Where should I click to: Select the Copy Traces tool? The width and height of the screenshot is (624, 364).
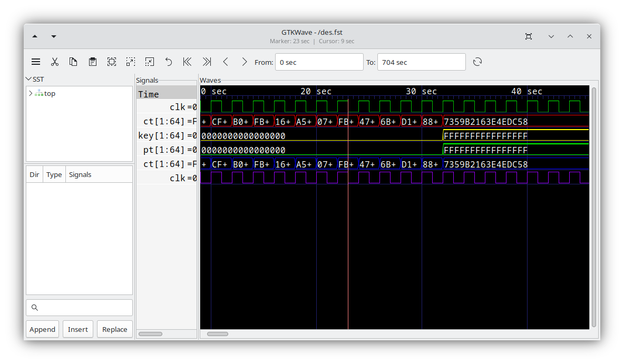pyautogui.click(x=73, y=62)
